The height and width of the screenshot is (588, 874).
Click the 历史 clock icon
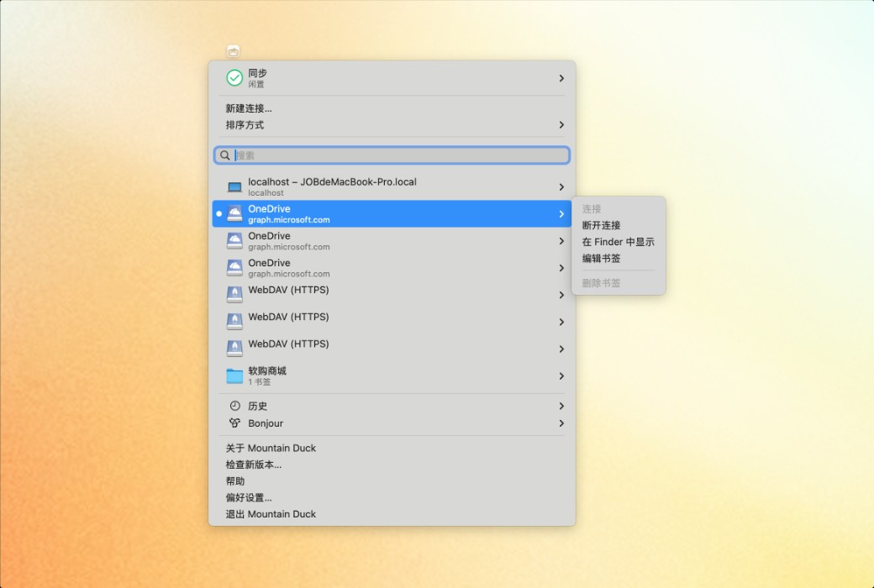click(234, 406)
